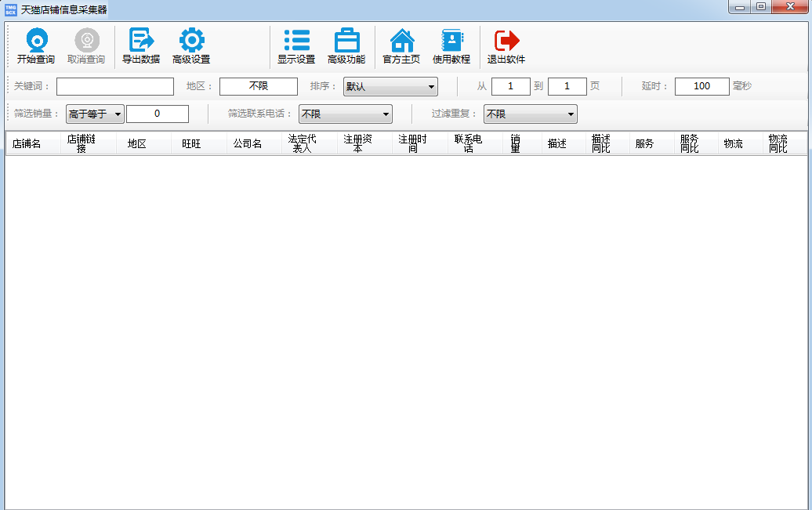
Task: Click the app icon in the title bar
Action: [x=11, y=10]
